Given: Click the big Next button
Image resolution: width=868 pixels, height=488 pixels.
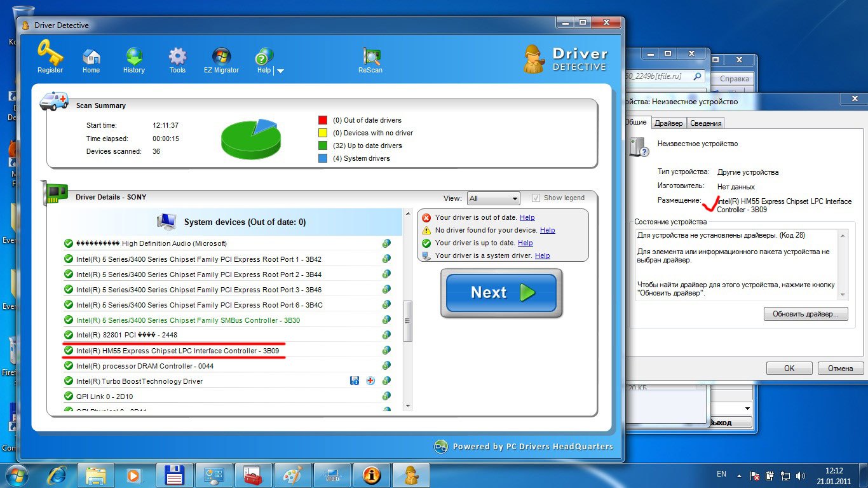Looking at the screenshot, I should point(501,293).
